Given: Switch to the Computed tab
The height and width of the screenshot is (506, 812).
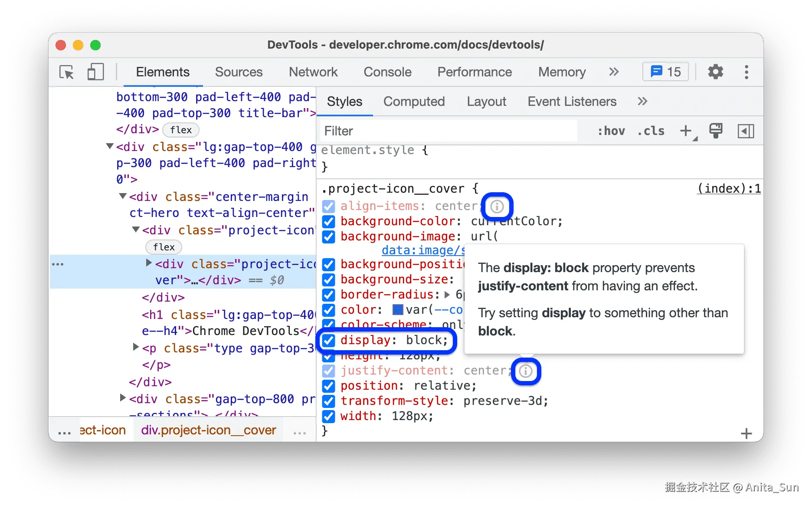Looking at the screenshot, I should (x=414, y=102).
